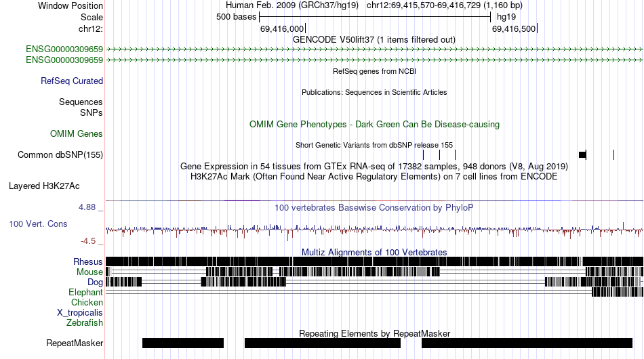Viewport: 644px width, 359px height.
Task: Click the chr12: base position label
Action: 91,28
